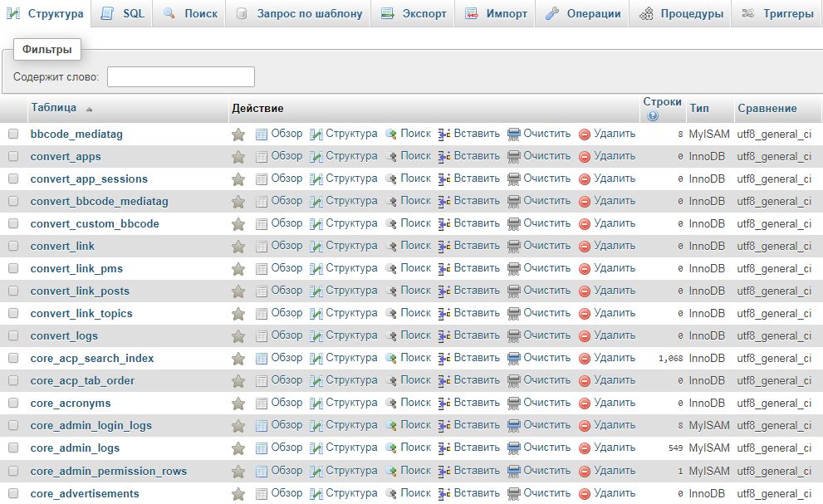Click the magnifier icon on Поиск tab

point(169,13)
